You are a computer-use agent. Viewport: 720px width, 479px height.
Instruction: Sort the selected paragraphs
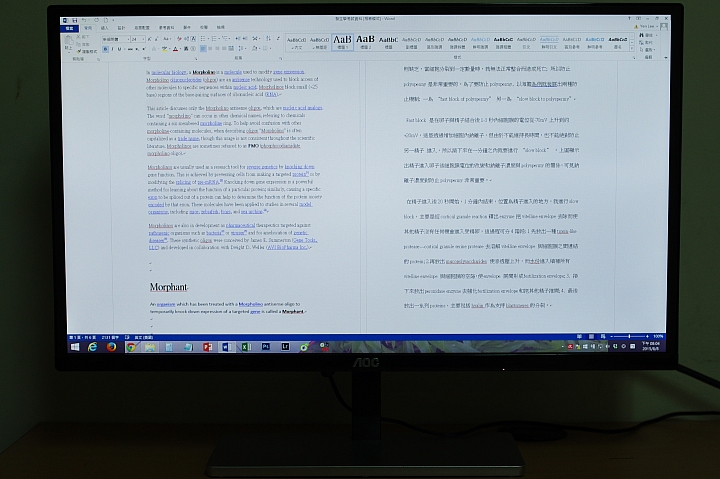click(x=268, y=39)
